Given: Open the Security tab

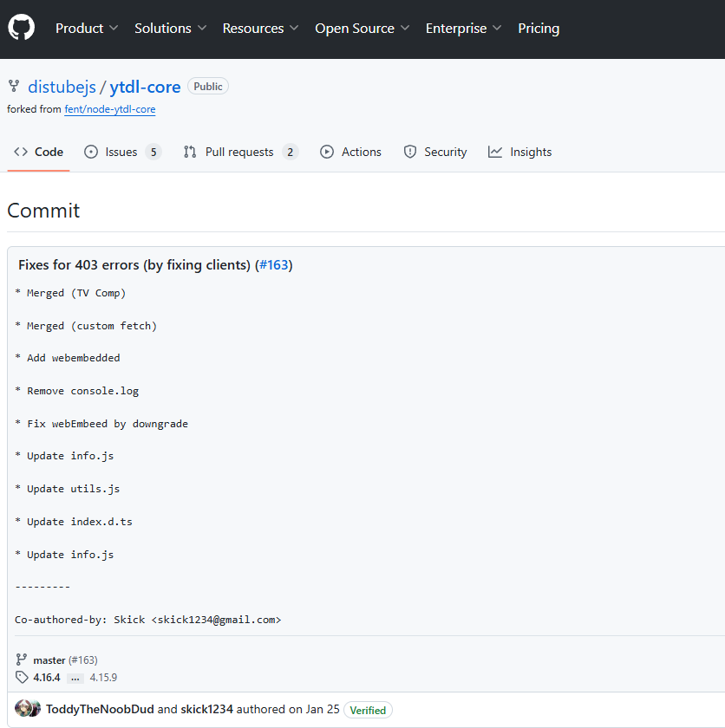Looking at the screenshot, I should pos(435,152).
